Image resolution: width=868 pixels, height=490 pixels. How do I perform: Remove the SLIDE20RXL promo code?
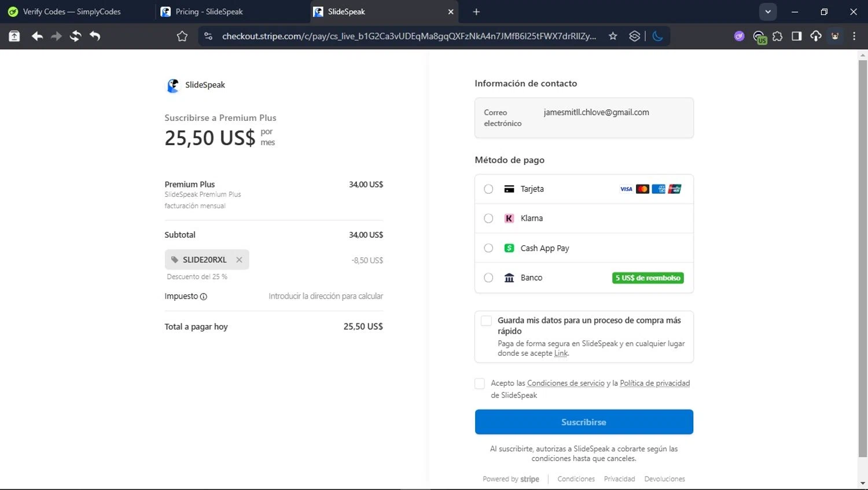(239, 260)
